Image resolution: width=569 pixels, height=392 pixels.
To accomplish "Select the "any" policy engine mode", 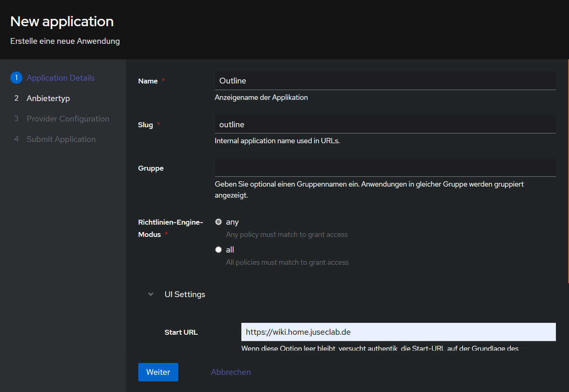I will (218, 222).
